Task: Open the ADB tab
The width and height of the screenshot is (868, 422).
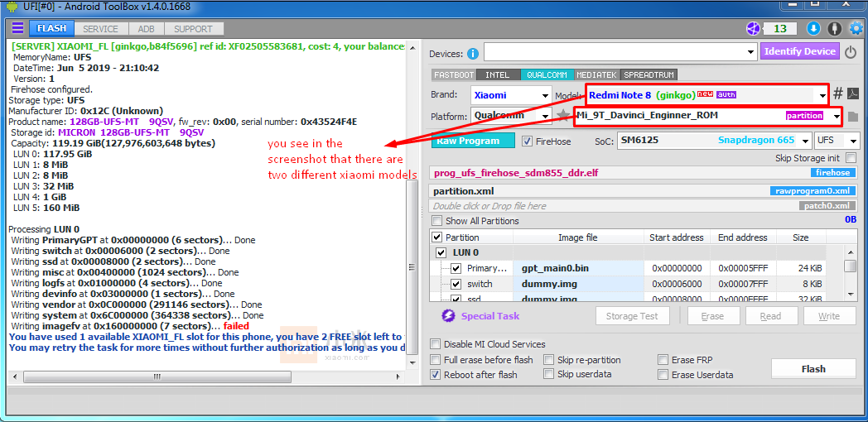Action: tap(146, 29)
